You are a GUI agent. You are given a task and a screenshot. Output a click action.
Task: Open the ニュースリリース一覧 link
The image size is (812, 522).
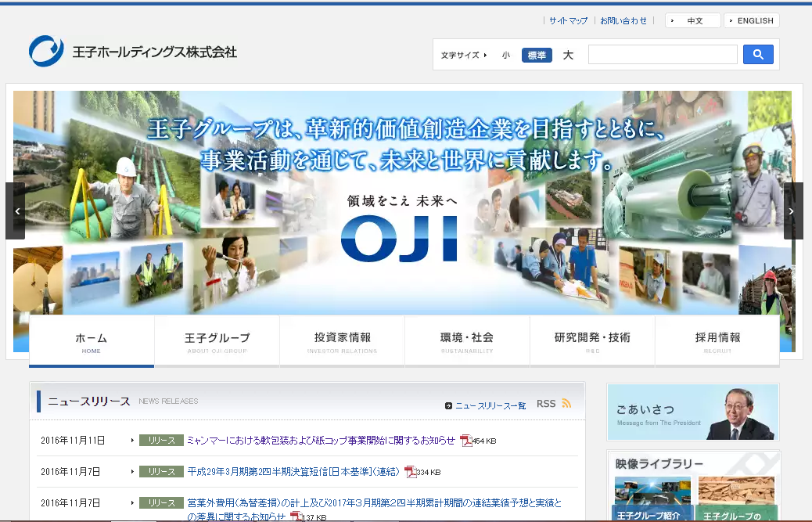(x=490, y=405)
